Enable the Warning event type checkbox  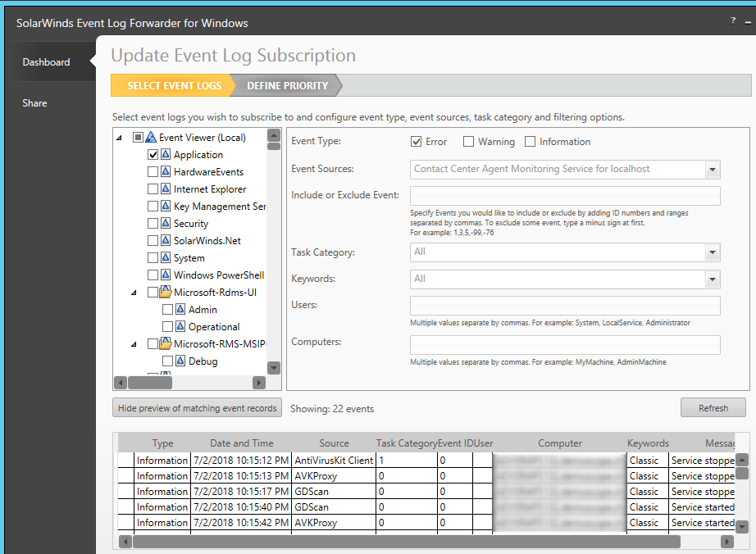(x=468, y=142)
